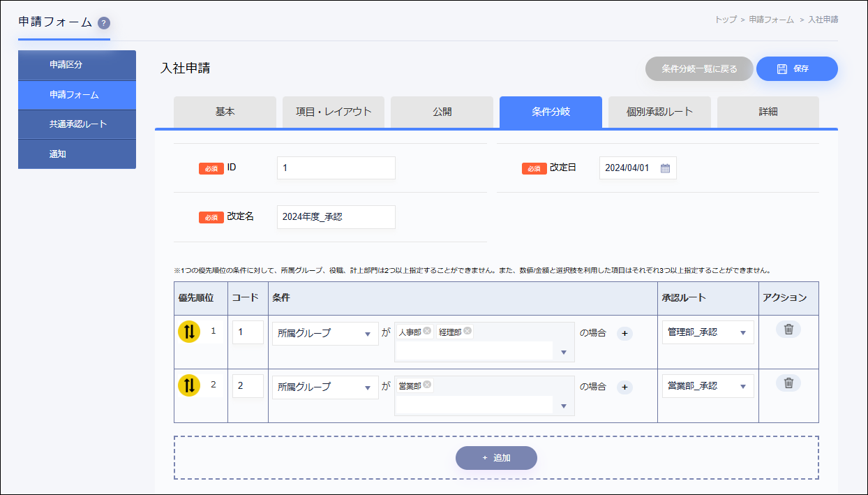Click the 追加 add button
Image resolution: width=868 pixels, height=495 pixels.
496,458
